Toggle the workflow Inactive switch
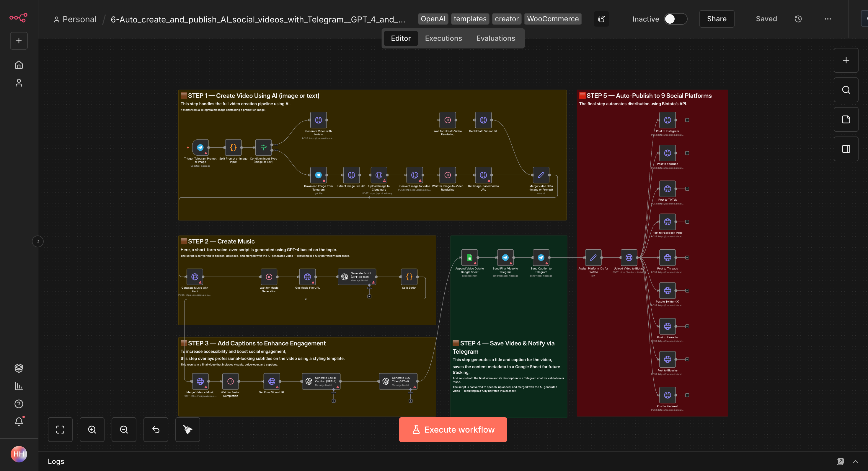 click(675, 19)
